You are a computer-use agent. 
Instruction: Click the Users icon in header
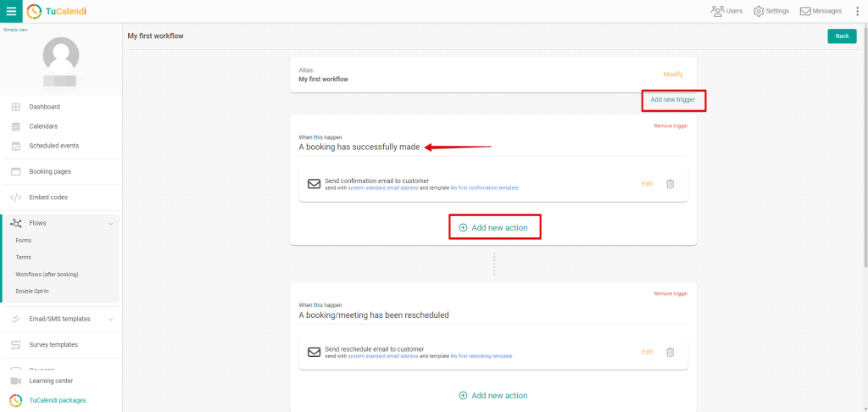coord(717,11)
